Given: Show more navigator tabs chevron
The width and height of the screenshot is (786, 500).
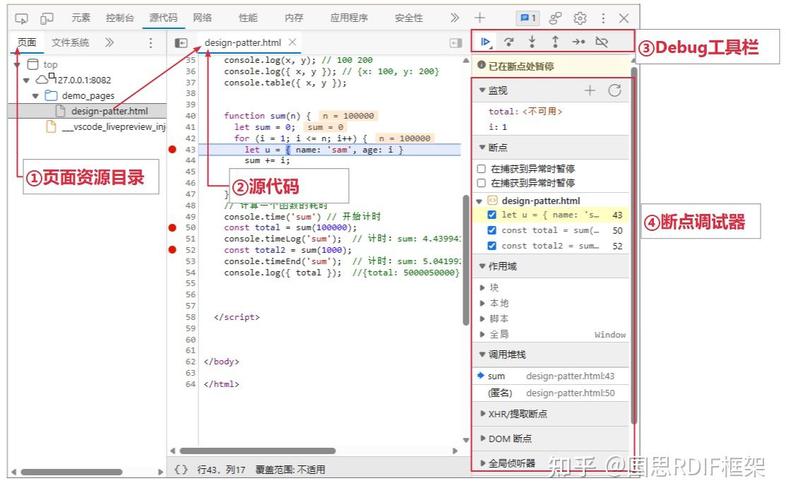Looking at the screenshot, I should (109, 42).
